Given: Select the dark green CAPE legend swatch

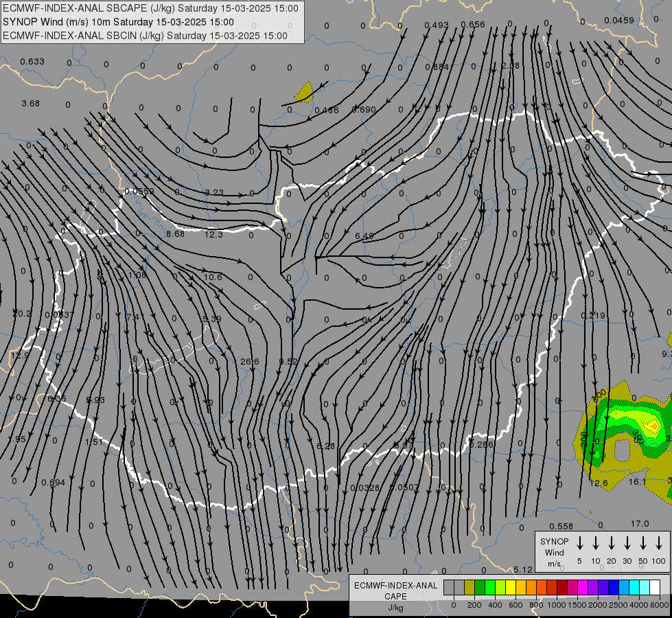Looking at the screenshot, I should click(x=480, y=588).
